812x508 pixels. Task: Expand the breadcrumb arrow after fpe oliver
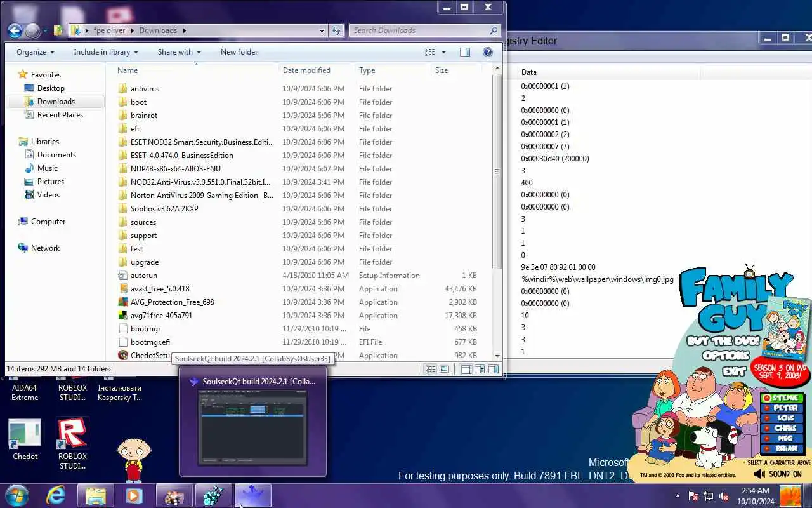pyautogui.click(x=132, y=30)
